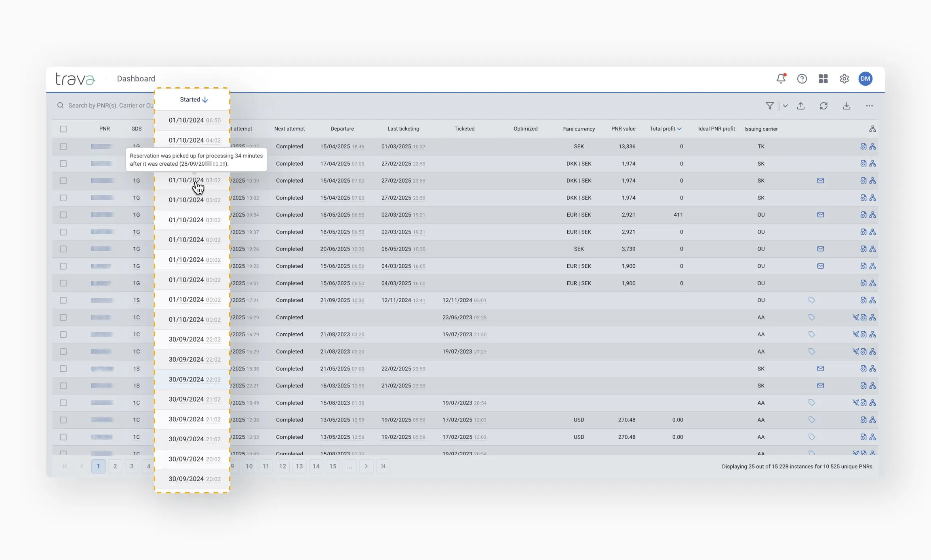This screenshot has height=560, width=931.
Task: Check the box of the TK carrier row
Action: 63,147
